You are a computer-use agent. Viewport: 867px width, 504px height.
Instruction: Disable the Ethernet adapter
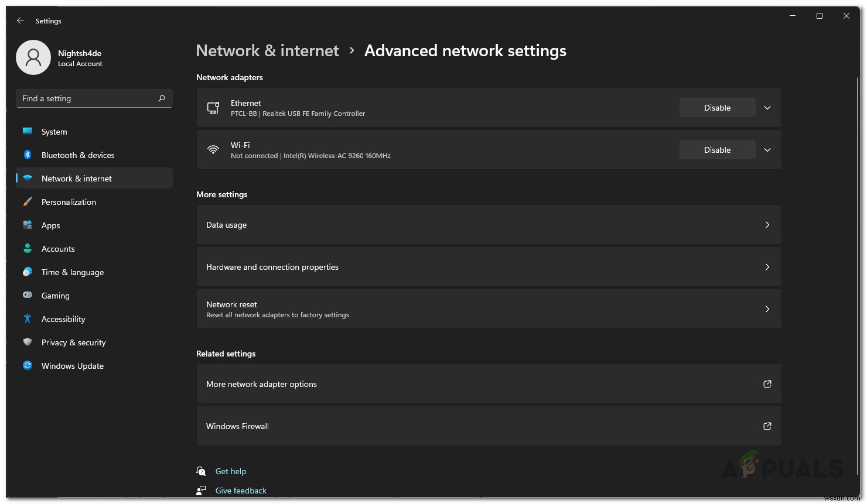pyautogui.click(x=717, y=108)
